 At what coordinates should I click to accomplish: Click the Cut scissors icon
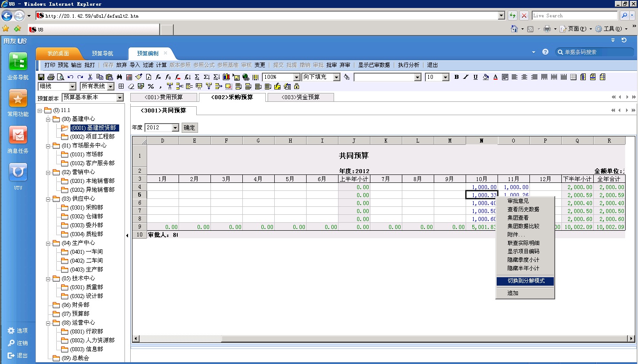point(90,77)
